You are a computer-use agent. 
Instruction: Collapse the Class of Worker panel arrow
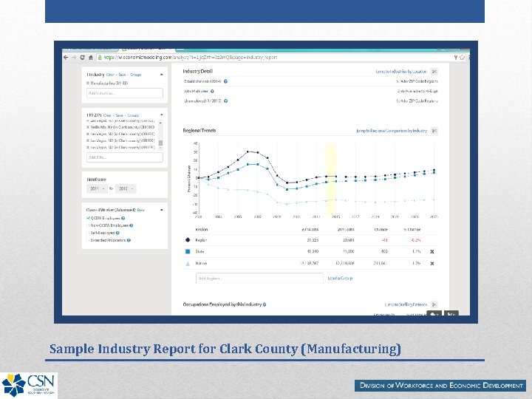click(x=162, y=210)
